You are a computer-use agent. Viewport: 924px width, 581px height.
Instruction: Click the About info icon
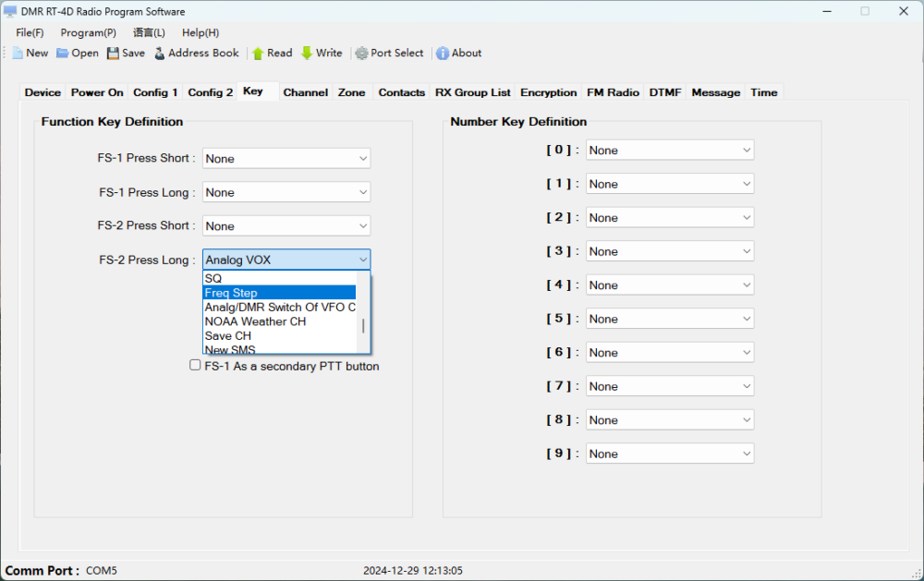click(x=443, y=54)
